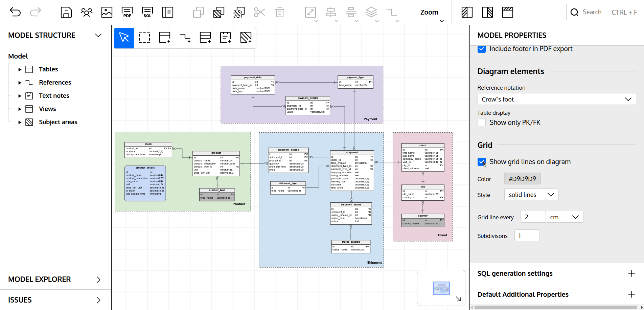644x310 pixels.
Task: Select the client table in diagram
Action: point(423,157)
